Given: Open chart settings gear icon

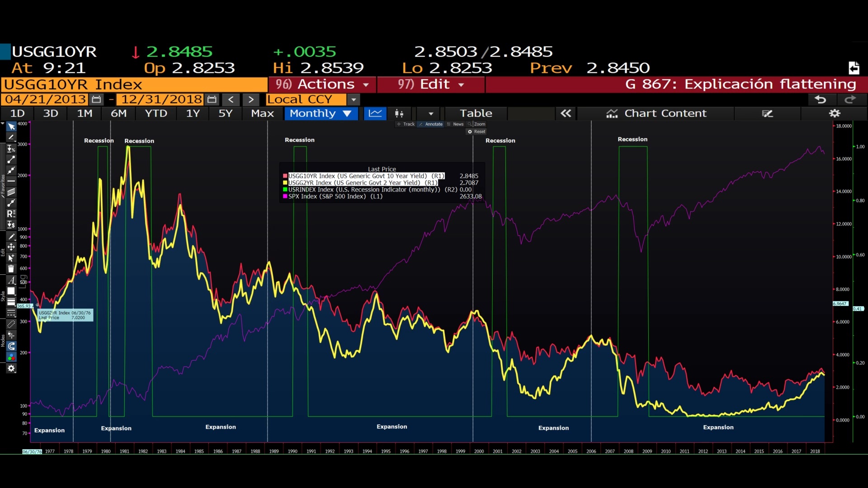Looking at the screenshot, I should (x=835, y=113).
